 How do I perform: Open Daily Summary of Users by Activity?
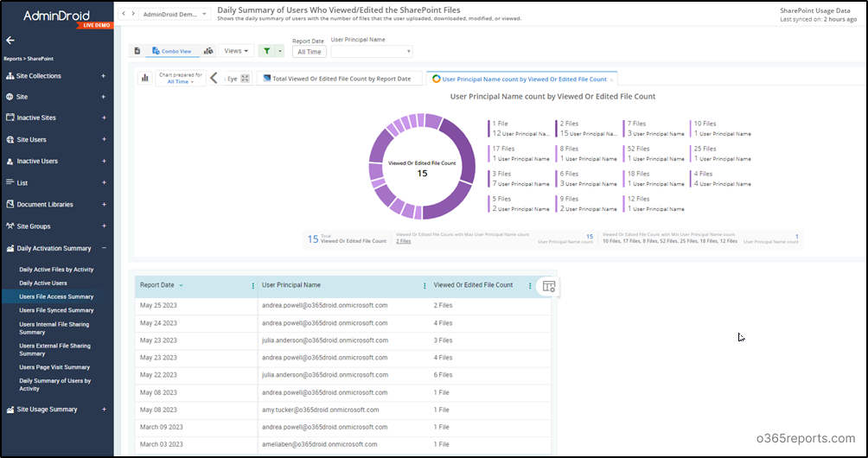(x=54, y=385)
